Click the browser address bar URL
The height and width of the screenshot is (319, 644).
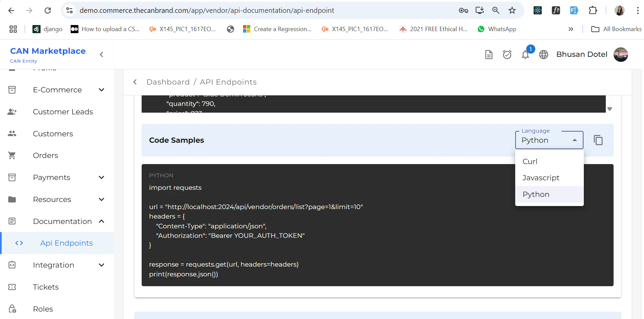click(x=207, y=10)
